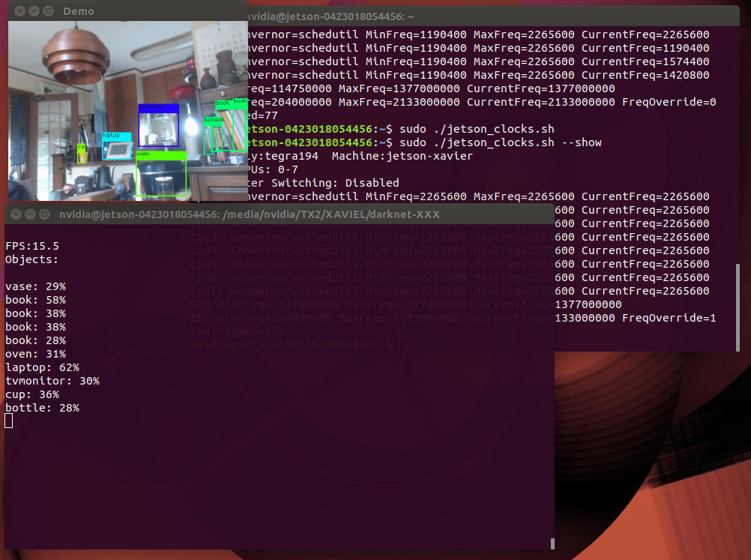Click the hanging lamp in the Demo video
Screen dimensions: 751x560
[x=76, y=55]
